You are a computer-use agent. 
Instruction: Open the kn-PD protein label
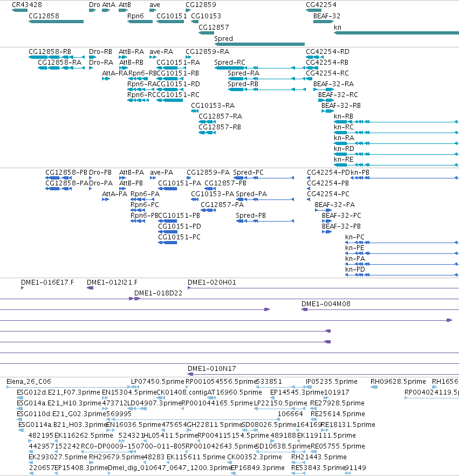click(x=355, y=270)
